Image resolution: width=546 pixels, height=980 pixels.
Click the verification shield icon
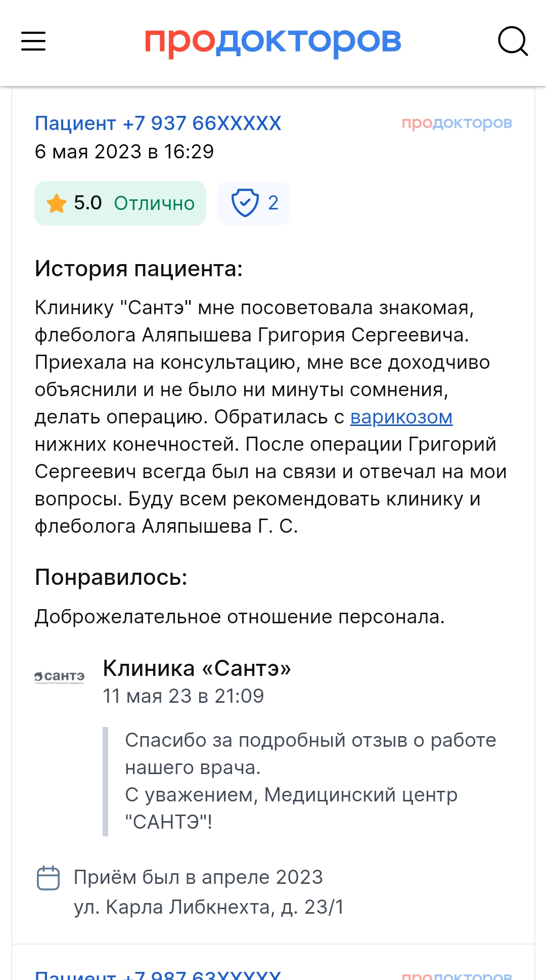(x=245, y=203)
